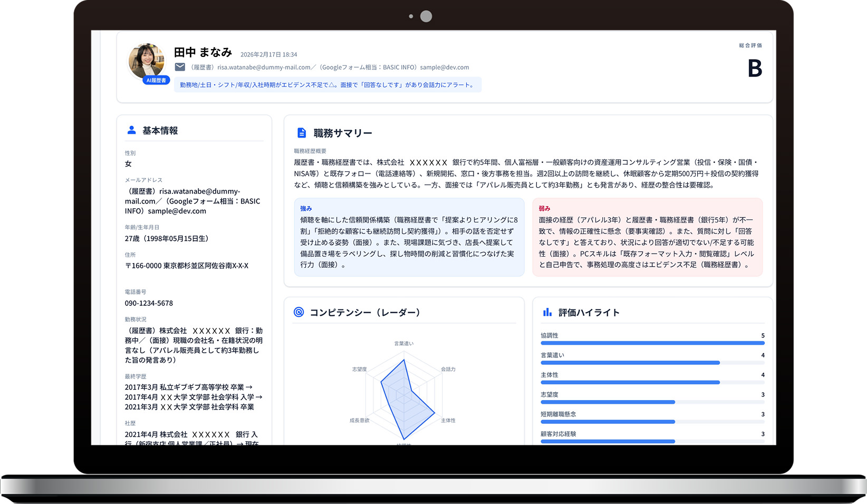This screenshot has height=504, width=867.
Task: Click the blue 強み strengths card
Action: tap(409, 237)
